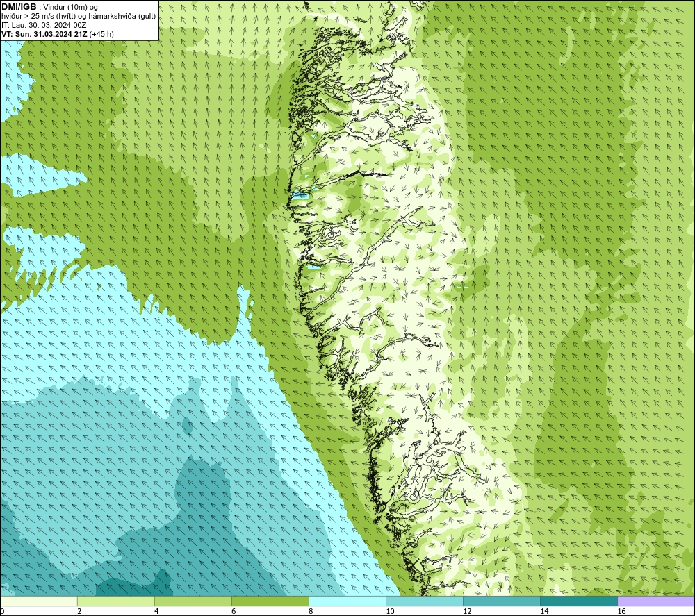Click the legend scale label "0"
Screen dimensions: 695x616
coord(2,612)
